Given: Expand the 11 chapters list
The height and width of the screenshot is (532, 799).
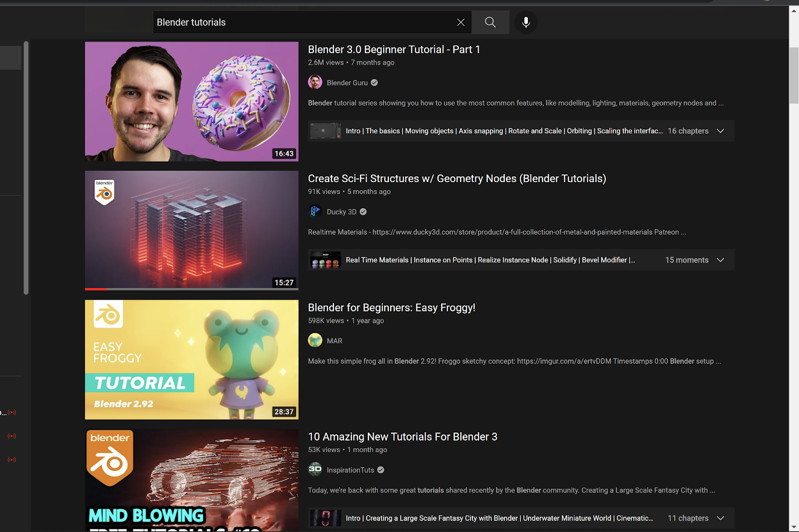Looking at the screenshot, I should point(720,518).
